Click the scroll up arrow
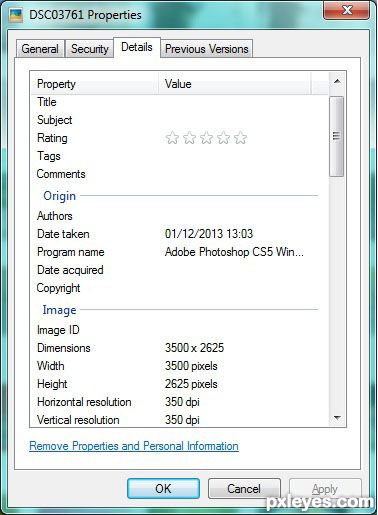 click(337, 81)
